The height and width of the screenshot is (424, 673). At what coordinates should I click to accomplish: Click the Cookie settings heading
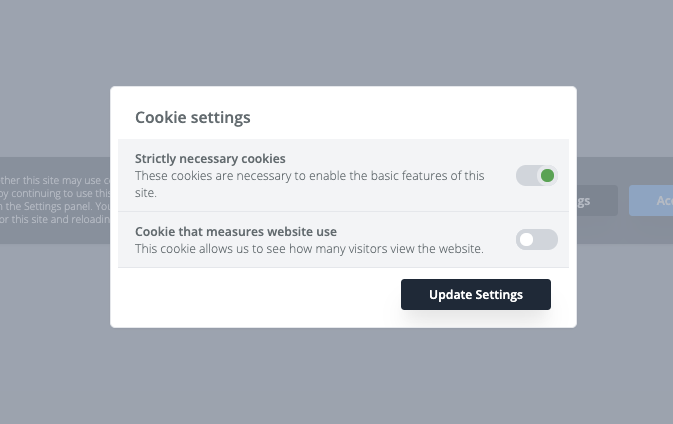click(x=193, y=117)
